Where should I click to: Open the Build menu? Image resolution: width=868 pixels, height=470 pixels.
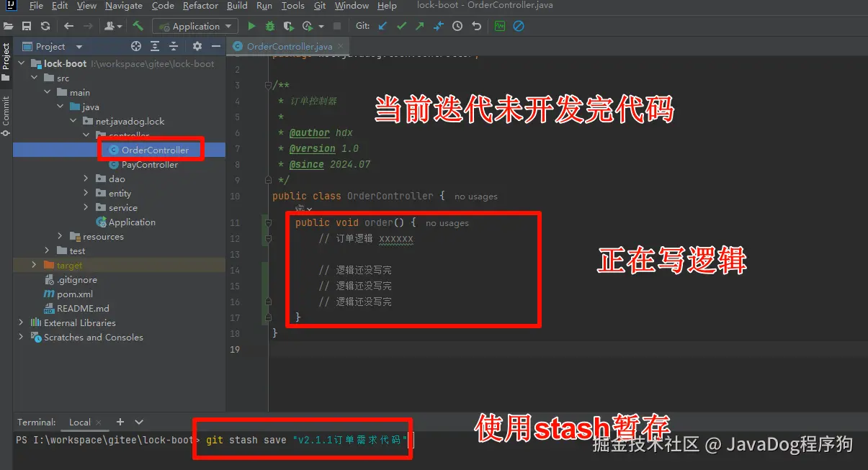click(237, 6)
